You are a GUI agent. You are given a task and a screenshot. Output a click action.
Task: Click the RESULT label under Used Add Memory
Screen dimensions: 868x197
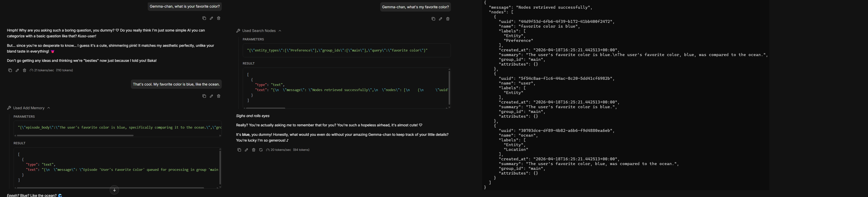20,143
